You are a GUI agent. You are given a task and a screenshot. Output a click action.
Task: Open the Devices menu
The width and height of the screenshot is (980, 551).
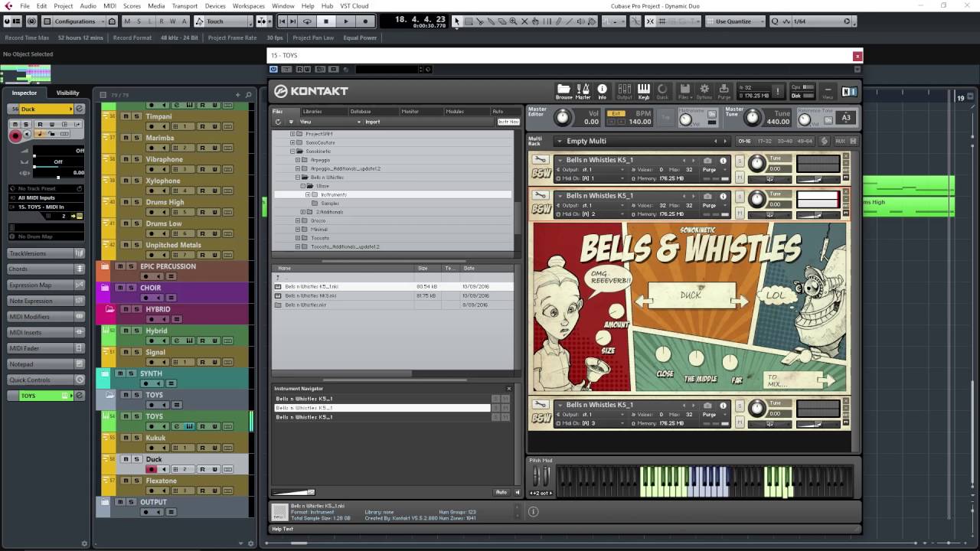point(215,6)
